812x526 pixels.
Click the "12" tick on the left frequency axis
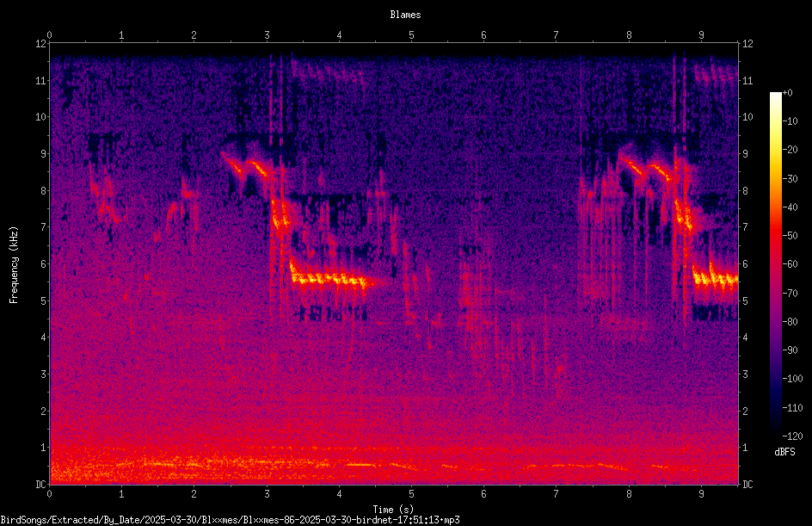40,44
